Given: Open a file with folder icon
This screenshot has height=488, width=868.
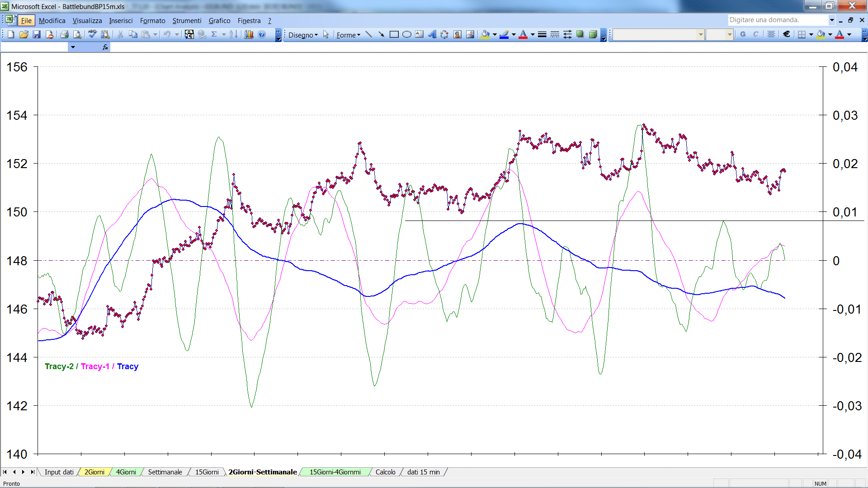Looking at the screenshot, I should click(x=24, y=34).
